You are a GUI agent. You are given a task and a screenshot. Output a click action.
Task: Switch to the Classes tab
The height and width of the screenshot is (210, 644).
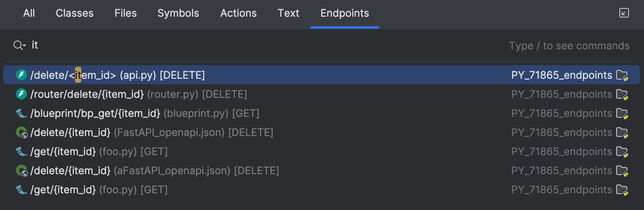tap(74, 13)
